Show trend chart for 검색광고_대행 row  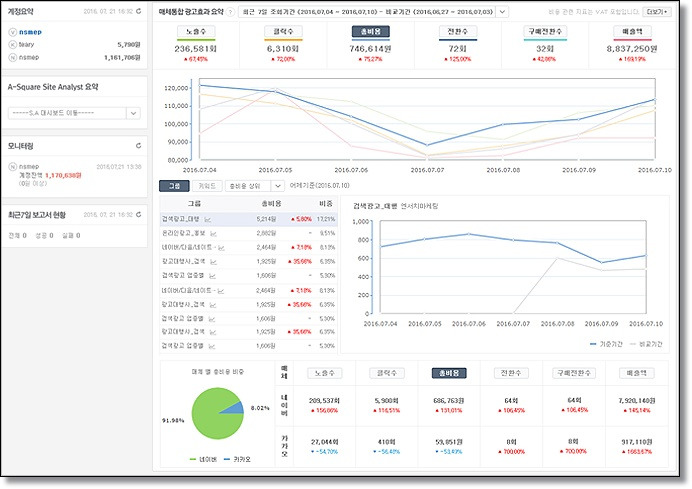point(208,219)
